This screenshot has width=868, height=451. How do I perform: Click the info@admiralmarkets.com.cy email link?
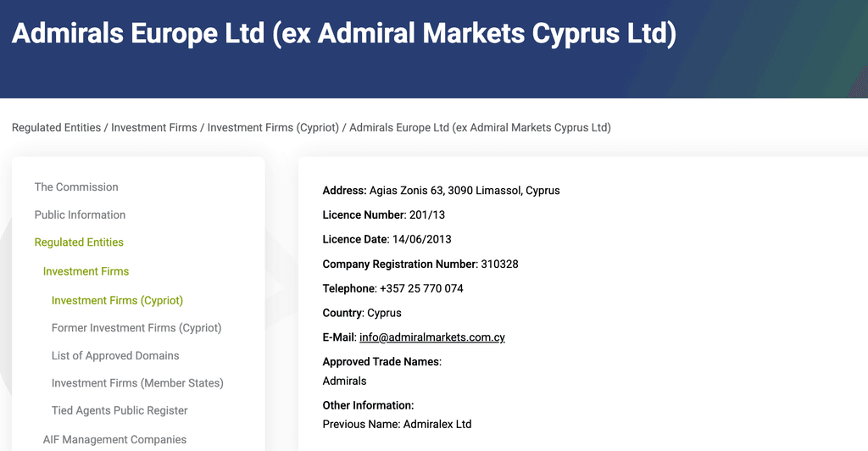click(x=431, y=337)
